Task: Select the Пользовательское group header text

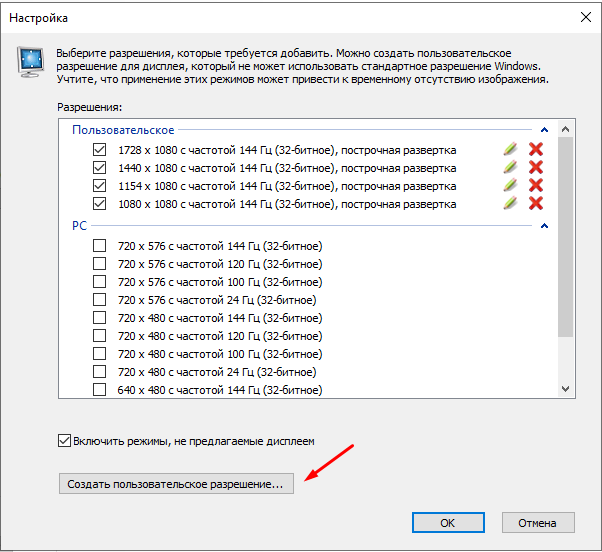Action: point(123,130)
